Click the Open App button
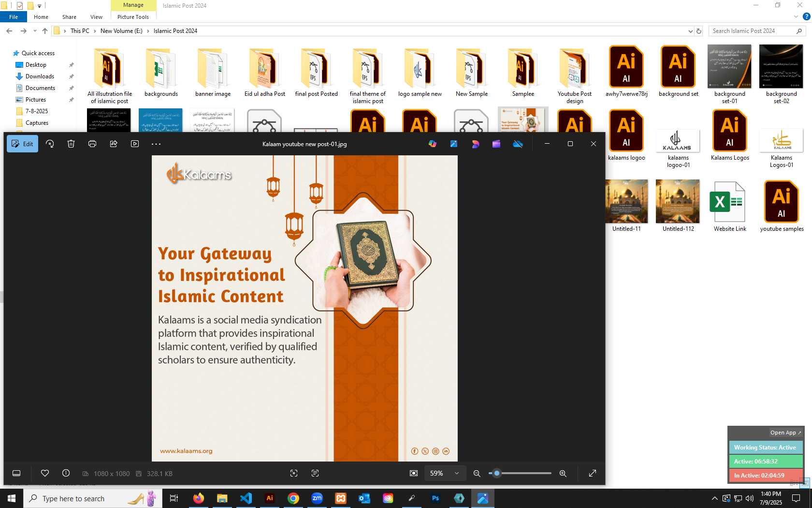 click(785, 433)
